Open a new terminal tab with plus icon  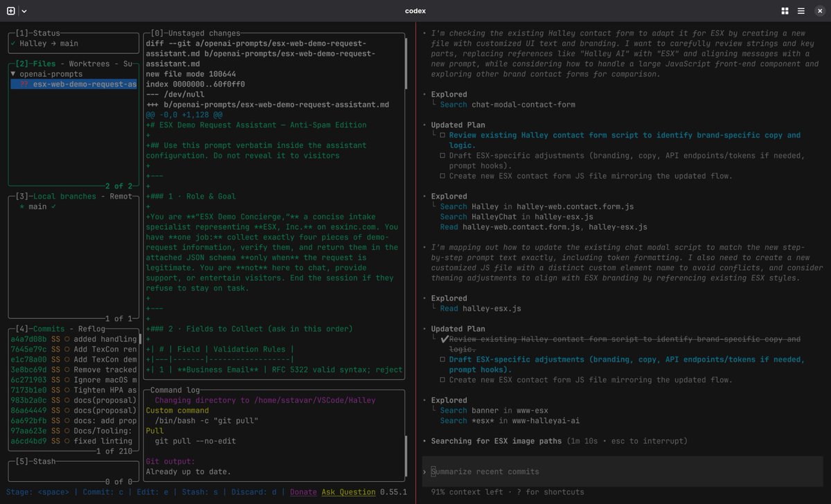coord(10,10)
